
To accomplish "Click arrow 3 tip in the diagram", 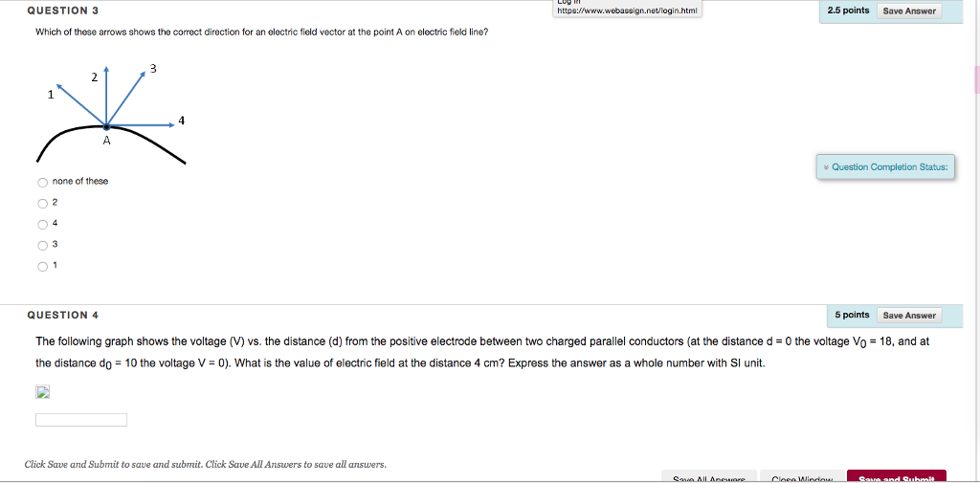I will pos(144,73).
